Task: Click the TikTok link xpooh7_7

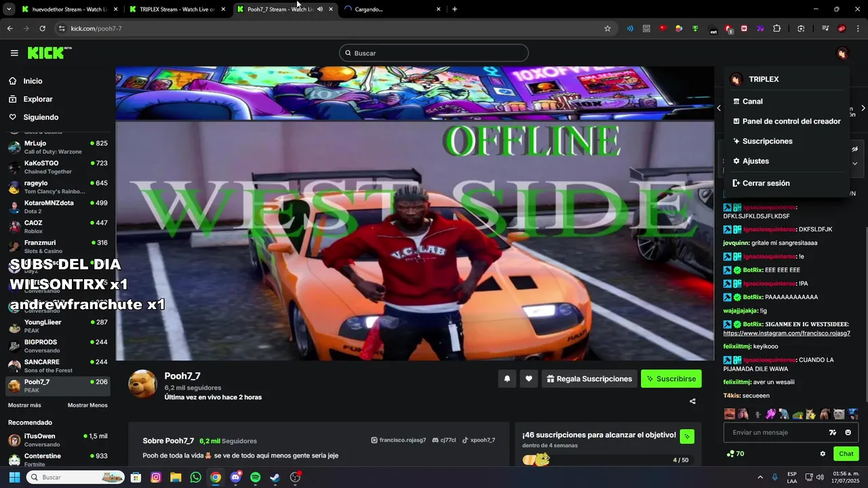Action: pyautogui.click(x=479, y=441)
